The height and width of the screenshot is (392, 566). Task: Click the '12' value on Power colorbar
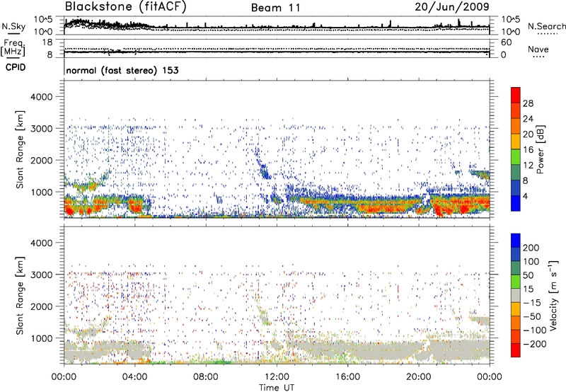[528, 166]
